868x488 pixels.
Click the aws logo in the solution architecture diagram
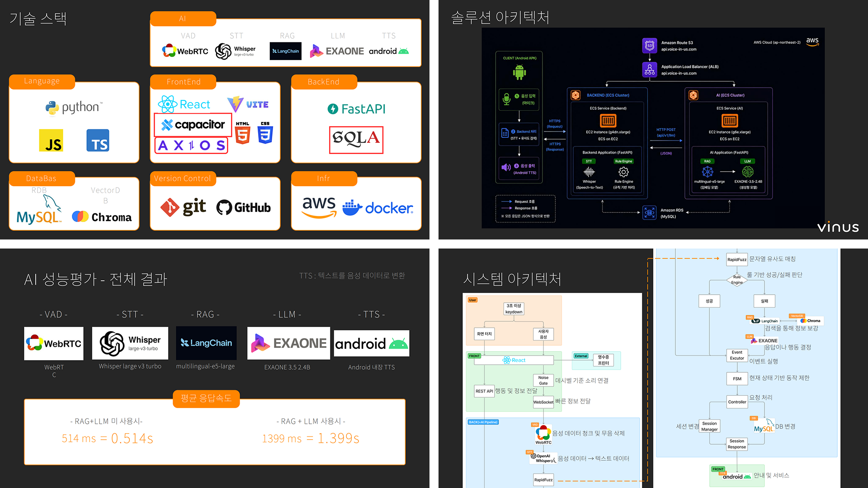pyautogui.click(x=812, y=42)
